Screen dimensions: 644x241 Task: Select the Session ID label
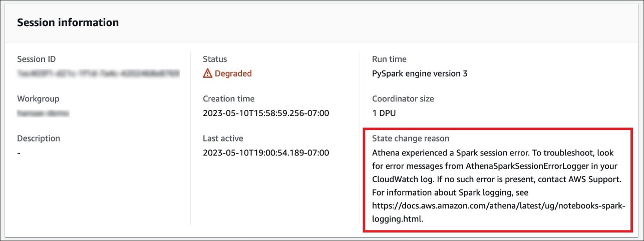(x=36, y=59)
